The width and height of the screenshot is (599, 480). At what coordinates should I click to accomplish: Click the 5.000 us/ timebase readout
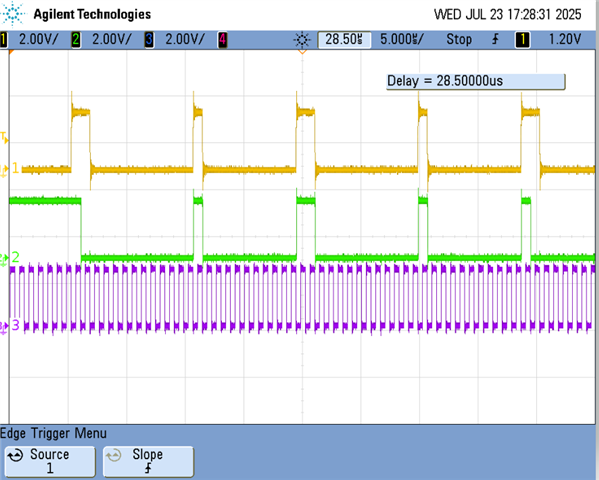[x=401, y=39]
